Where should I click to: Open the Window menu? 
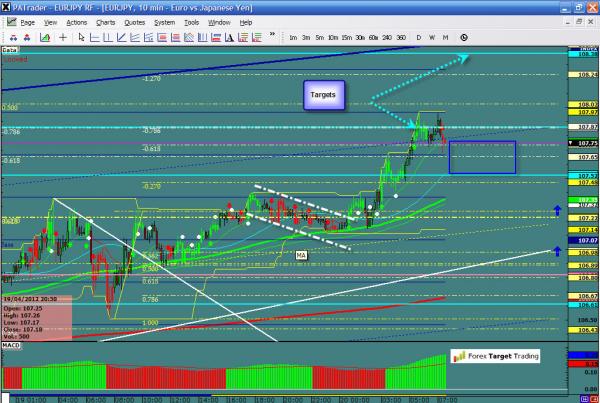(x=220, y=21)
